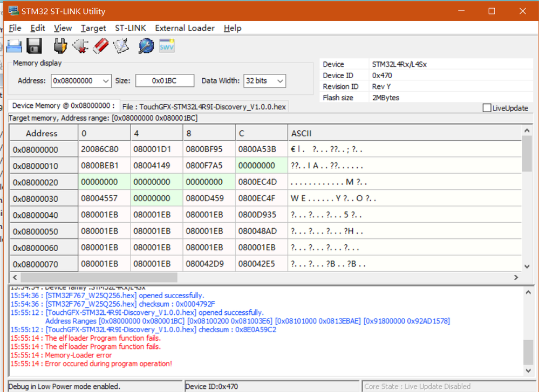539x392 pixels.
Task: Click the column header labeled 4
Action: point(157,133)
